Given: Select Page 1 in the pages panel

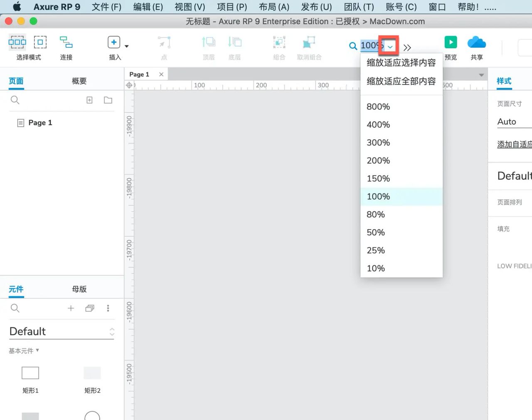Looking at the screenshot, I should click(x=40, y=122).
